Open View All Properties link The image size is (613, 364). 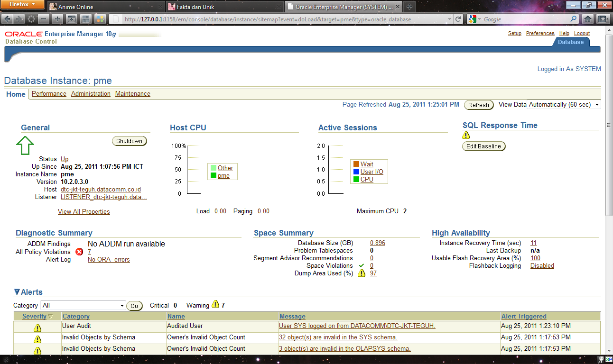pos(84,212)
